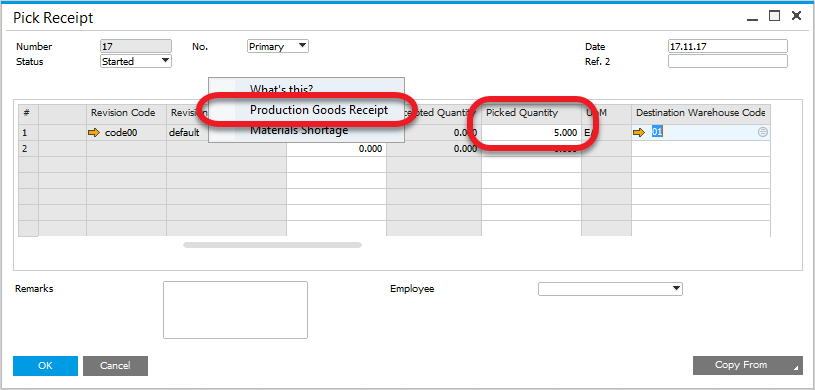This screenshot has width=815, height=390.
Task: Select row number 2 in the grid
Action: pyautogui.click(x=29, y=149)
